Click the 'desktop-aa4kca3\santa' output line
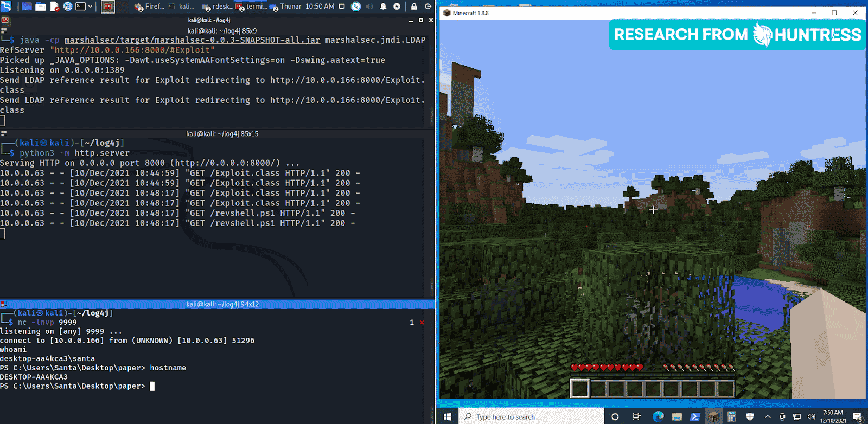Viewport: 868px width, 424px height. (47, 358)
